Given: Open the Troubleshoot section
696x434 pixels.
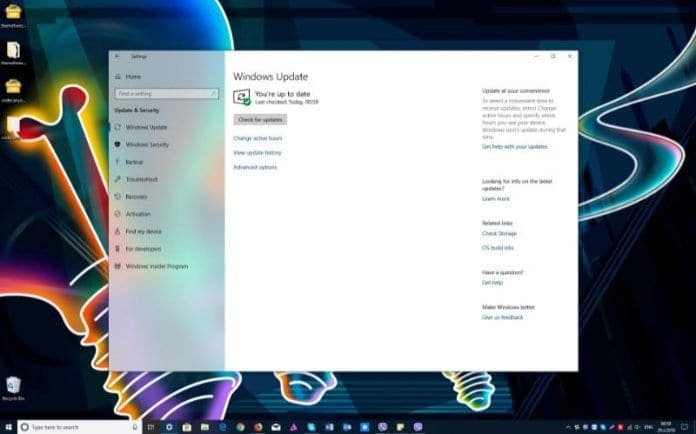Looking at the screenshot, I should [x=141, y=179].
